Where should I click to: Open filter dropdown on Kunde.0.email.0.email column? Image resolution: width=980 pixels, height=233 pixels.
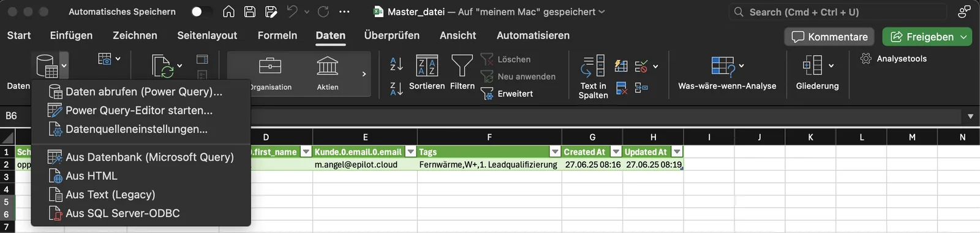410,152
